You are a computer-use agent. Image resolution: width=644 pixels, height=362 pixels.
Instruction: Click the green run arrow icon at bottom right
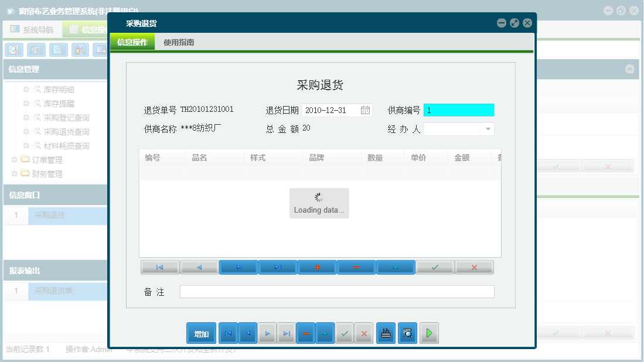(429, 333)
